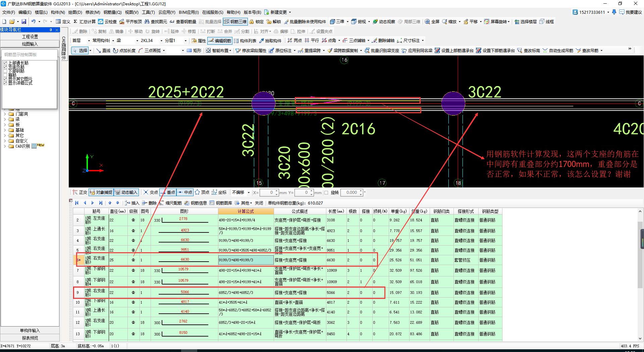This screenshot has height=352, width=644.
Task: Check the 旋转 rotate checkbox
Action: (326, 192)
